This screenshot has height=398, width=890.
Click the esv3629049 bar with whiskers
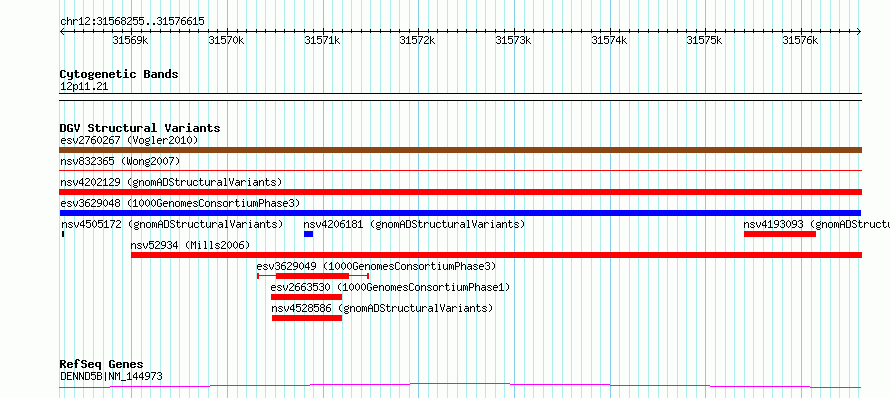(x=313, y=276)
